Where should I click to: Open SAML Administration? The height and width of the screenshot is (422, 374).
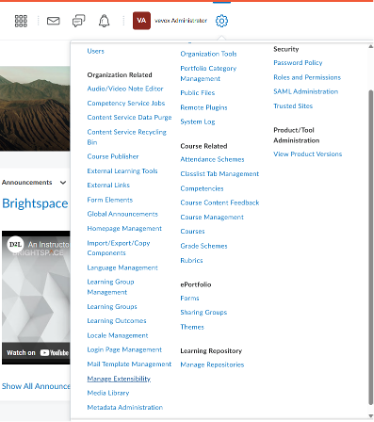306,91
